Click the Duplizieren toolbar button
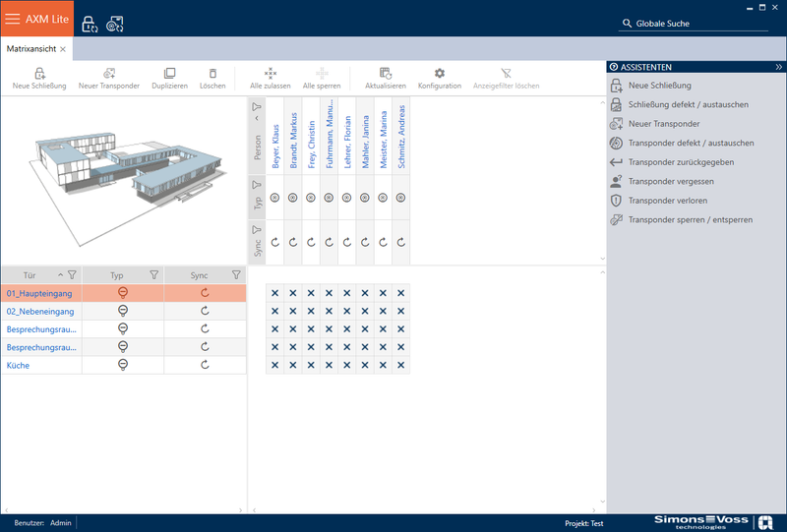The height and width of the screenshot is (532, 787). point(169,79)
